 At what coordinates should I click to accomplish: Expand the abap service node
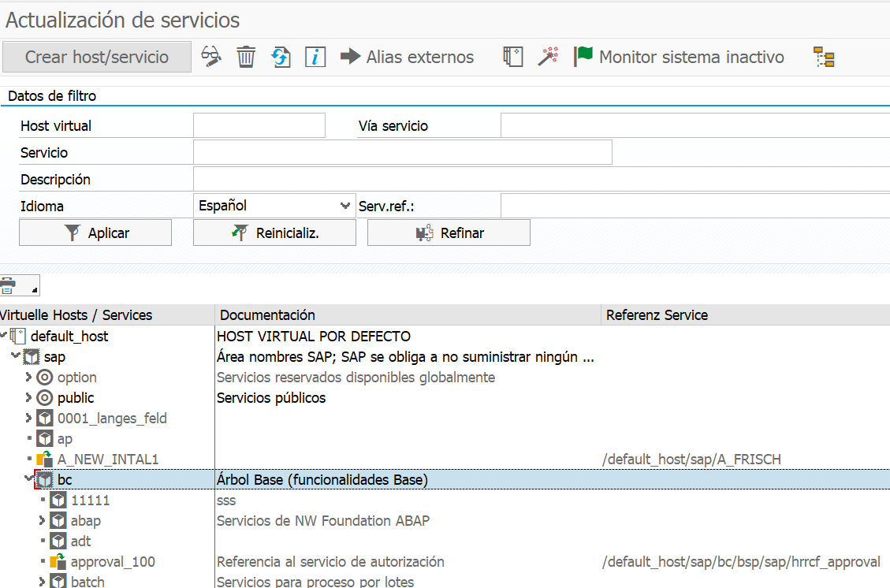43,521
